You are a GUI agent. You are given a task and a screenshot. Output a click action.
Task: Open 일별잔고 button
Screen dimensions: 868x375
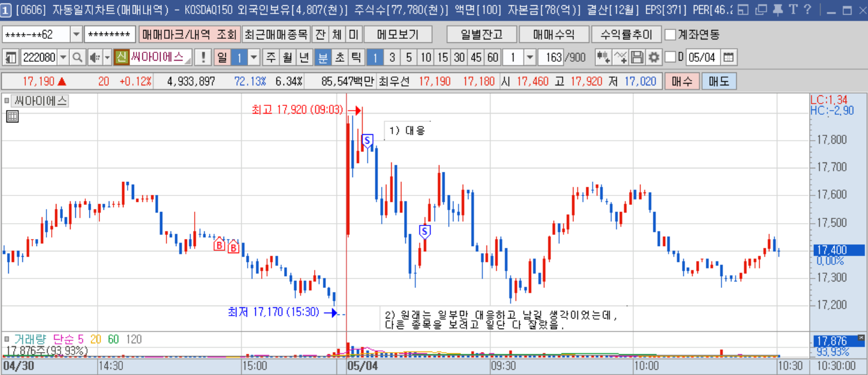pyautogui.click(x=482, y=35)
